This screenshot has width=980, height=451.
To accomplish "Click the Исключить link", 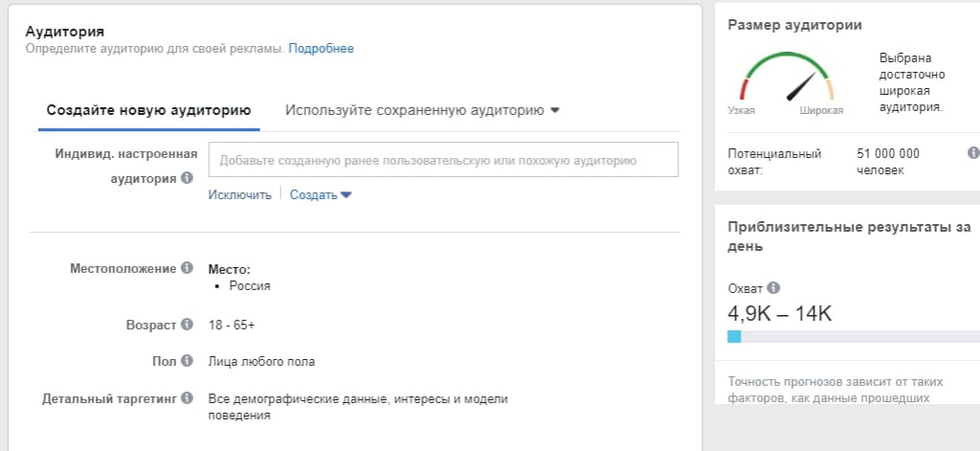I will (x=240, y=195).
